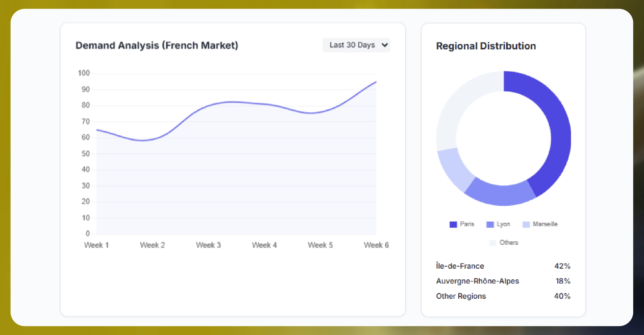644x335 pixels.
Task: Select the Regional Distribution panel title
Action: (x=486, y=46)
